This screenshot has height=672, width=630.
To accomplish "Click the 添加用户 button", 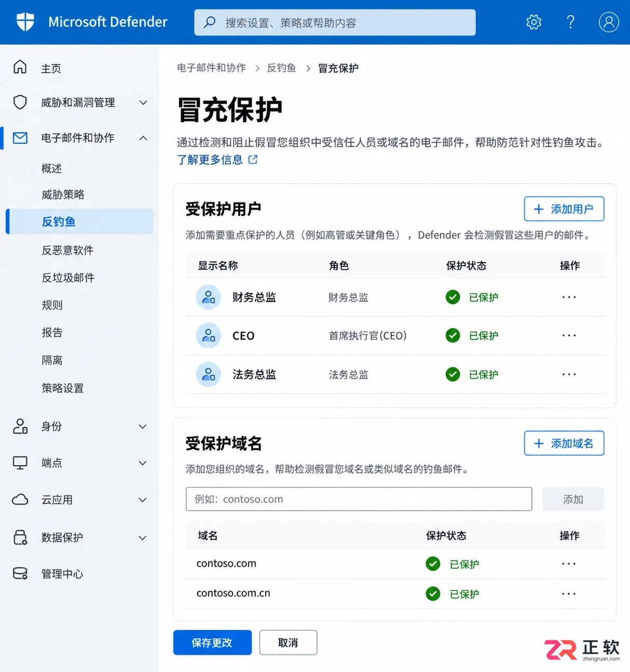I will pyautogui.click(x=564, y=209).
